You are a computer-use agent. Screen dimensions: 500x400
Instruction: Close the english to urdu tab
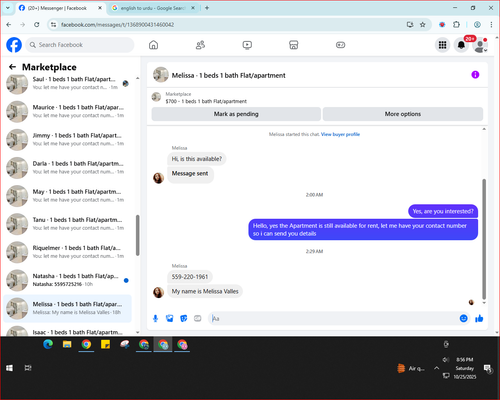pyautogui.click(x=193, y=8)
